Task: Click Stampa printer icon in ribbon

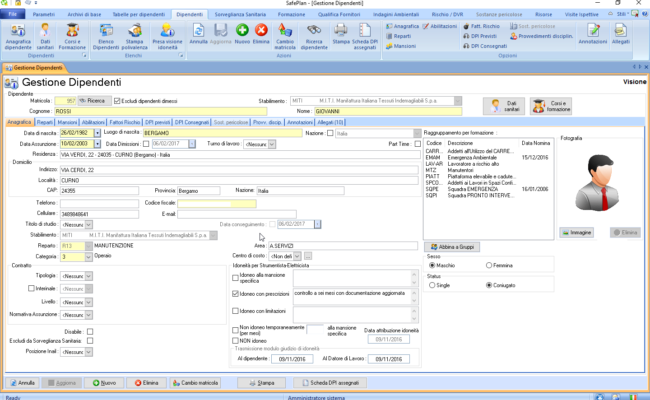Action: [x=341, y=34]
